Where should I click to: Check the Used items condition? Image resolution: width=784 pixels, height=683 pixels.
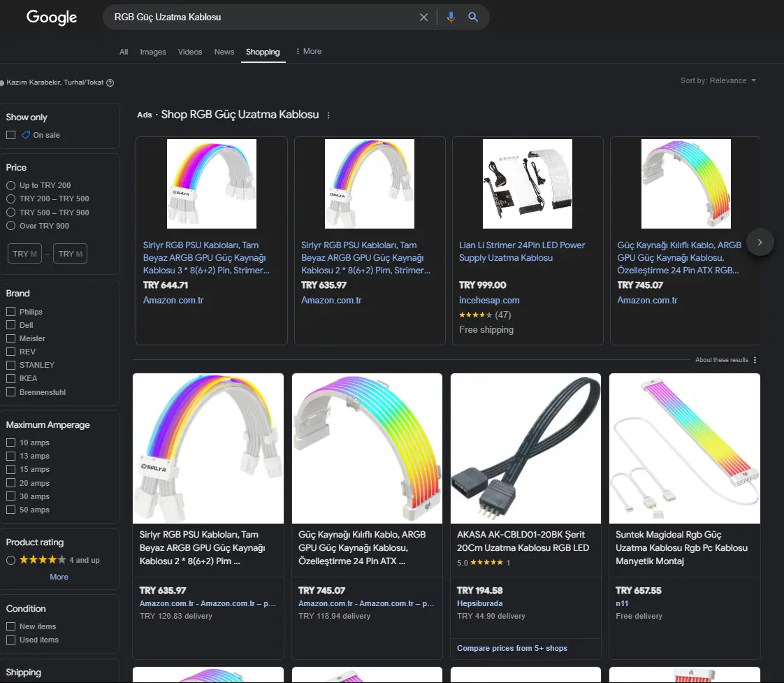point(10,640)
